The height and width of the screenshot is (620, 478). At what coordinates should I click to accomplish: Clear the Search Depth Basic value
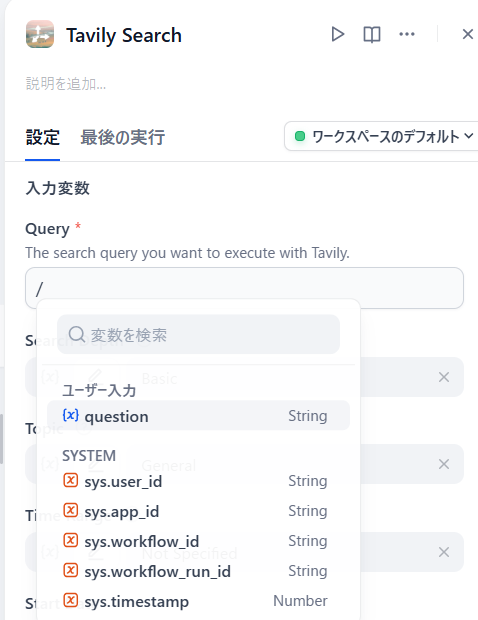(444, 377)
